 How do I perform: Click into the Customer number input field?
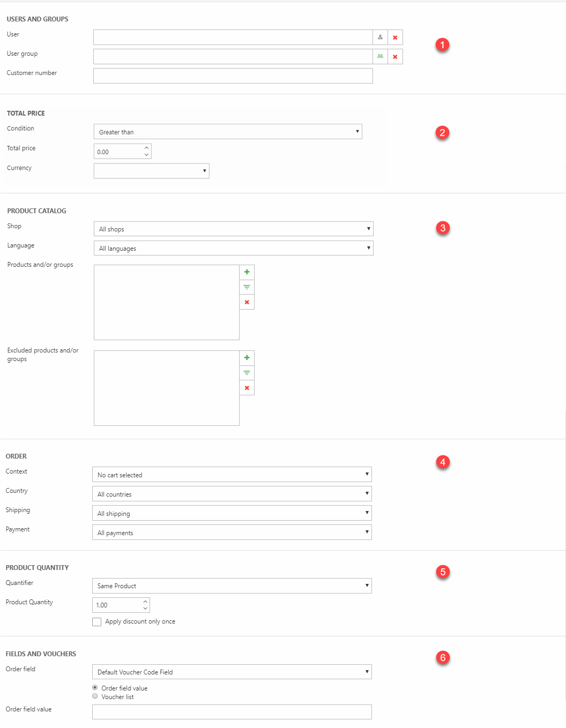tap(233, 76)
